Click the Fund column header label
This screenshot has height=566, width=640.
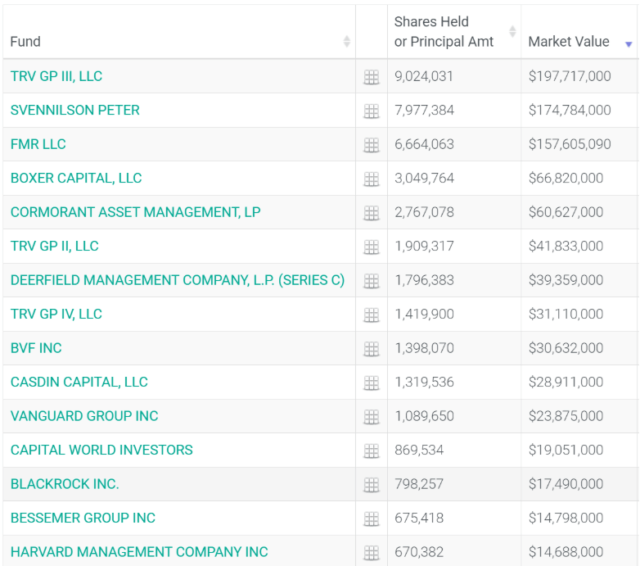point(25,42)
